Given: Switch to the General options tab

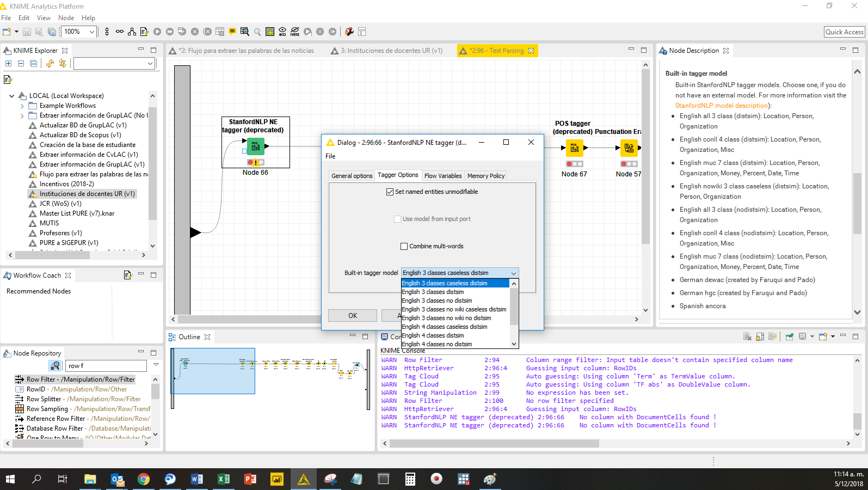Looking at the screenshot, I should (x=352, y=176).
